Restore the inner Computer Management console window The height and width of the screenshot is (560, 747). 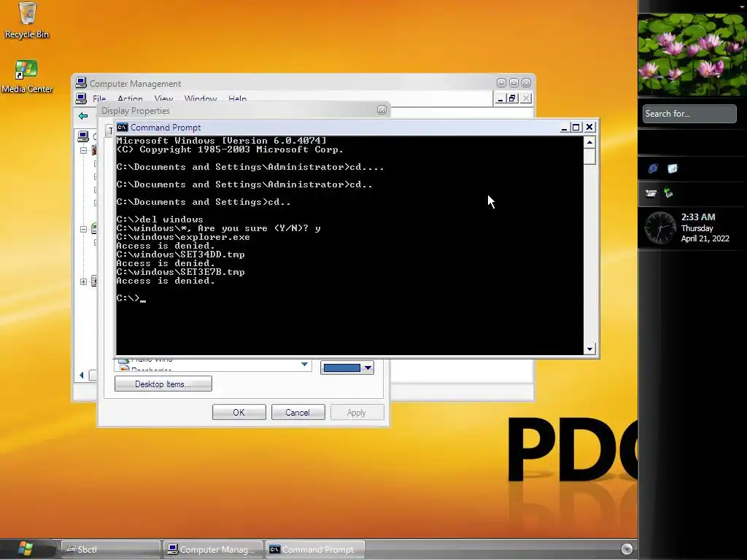(513, 98)
